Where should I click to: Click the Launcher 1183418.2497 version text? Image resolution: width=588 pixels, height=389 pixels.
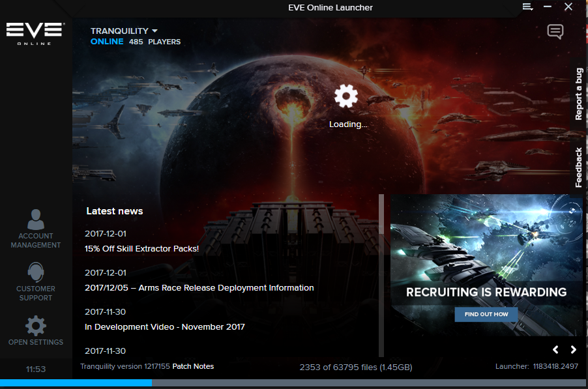[537, 366]
